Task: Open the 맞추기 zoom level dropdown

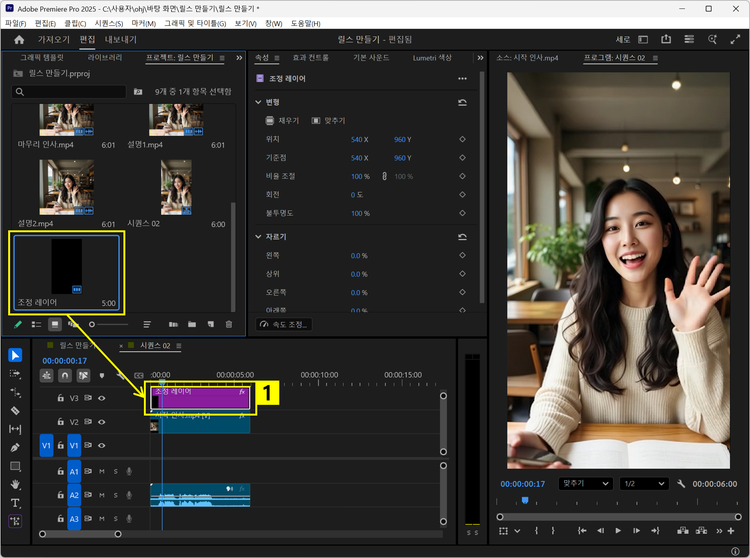Action: coord(585,483)
